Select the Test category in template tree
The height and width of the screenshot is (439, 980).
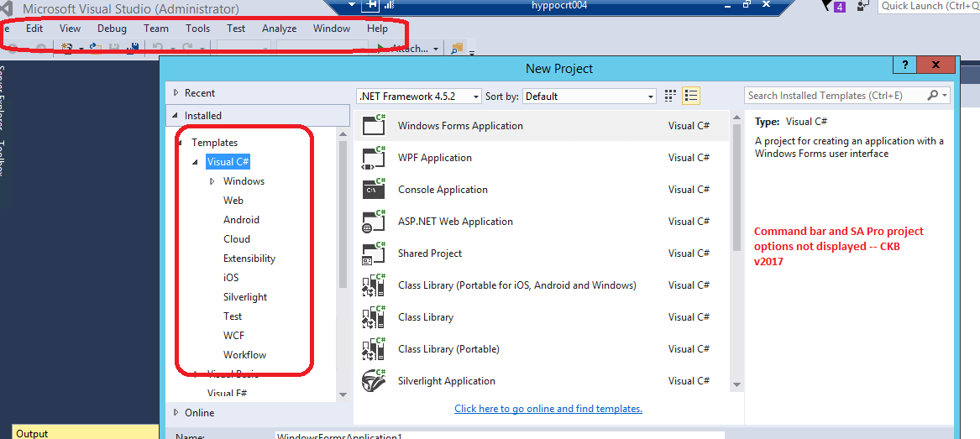233,316
